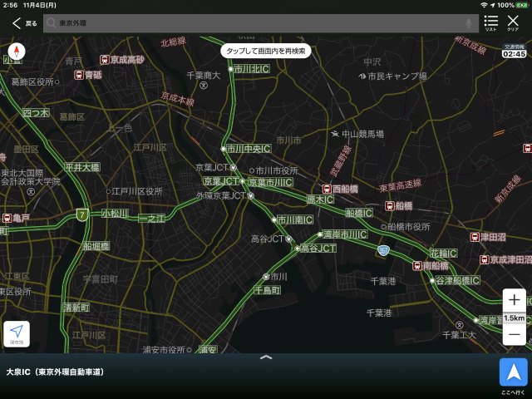
Task: Center map on current location (現在地)
Action: pos(17,334)
